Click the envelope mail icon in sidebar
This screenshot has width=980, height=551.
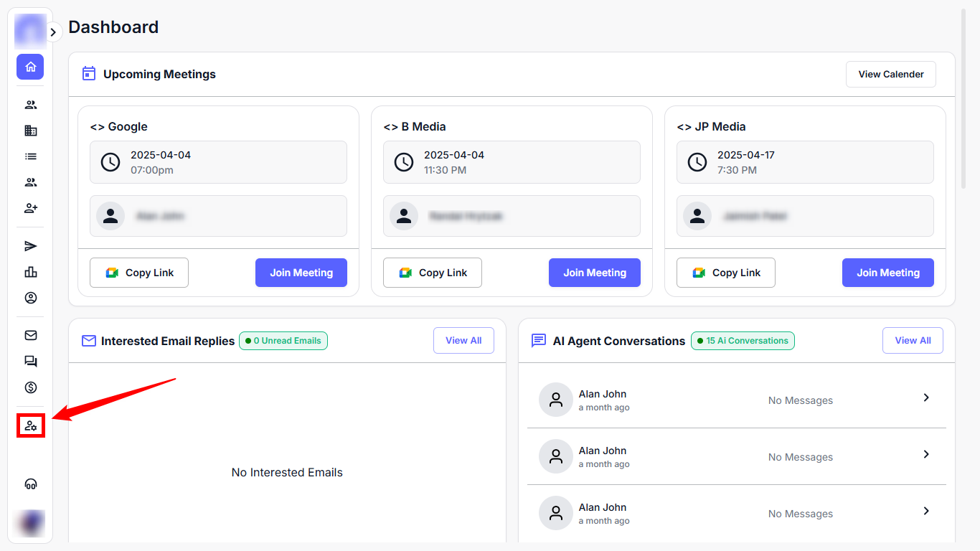[x=30, y=335]
